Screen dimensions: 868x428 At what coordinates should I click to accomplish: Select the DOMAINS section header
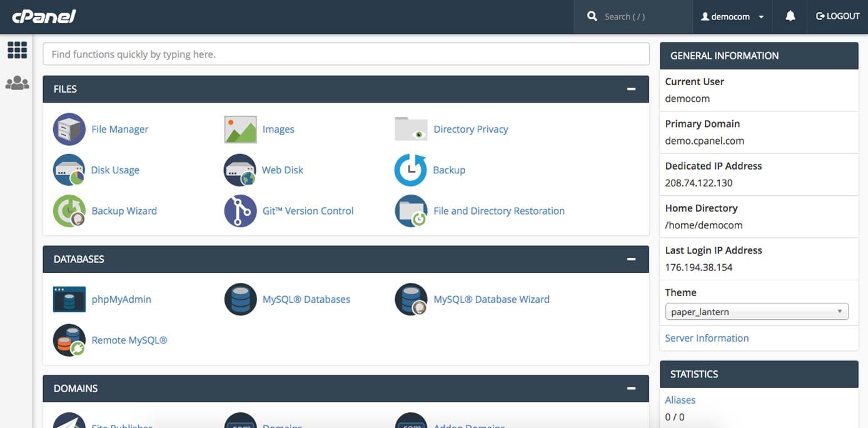(346, 389)
